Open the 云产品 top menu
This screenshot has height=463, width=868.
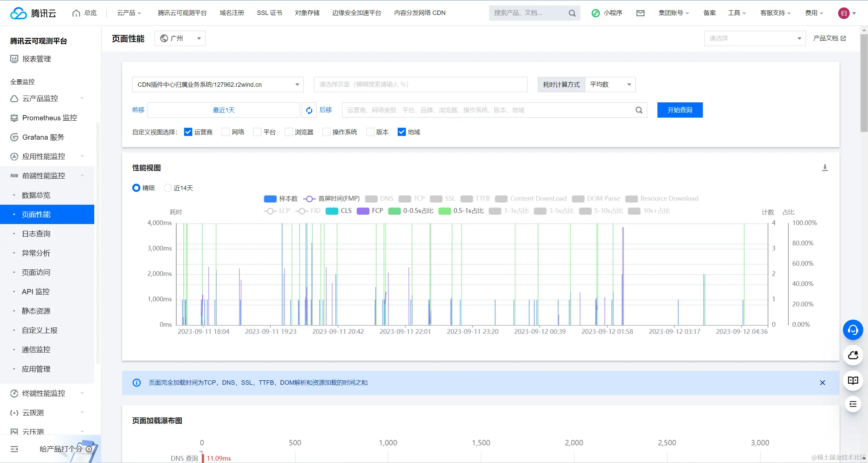[129, 13]
